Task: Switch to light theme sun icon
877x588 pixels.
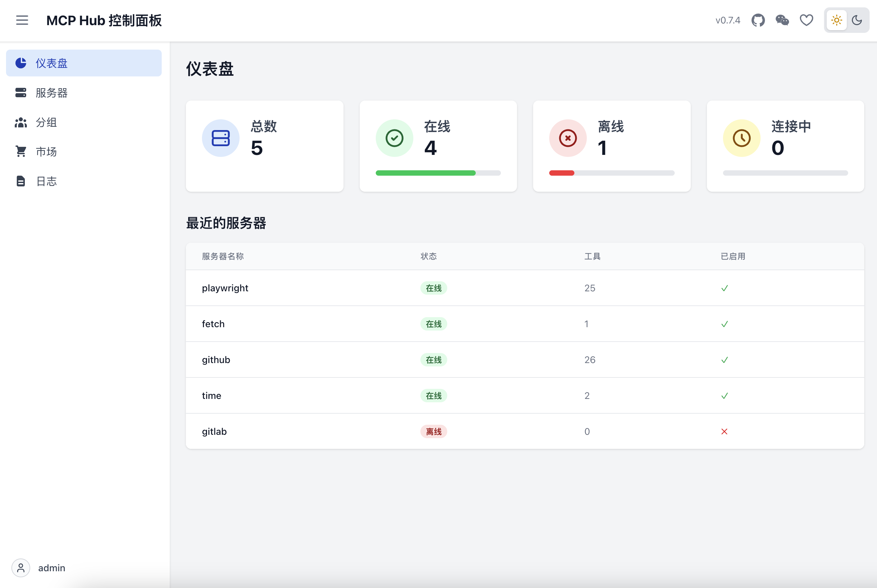Action: (x=836, y=20)
